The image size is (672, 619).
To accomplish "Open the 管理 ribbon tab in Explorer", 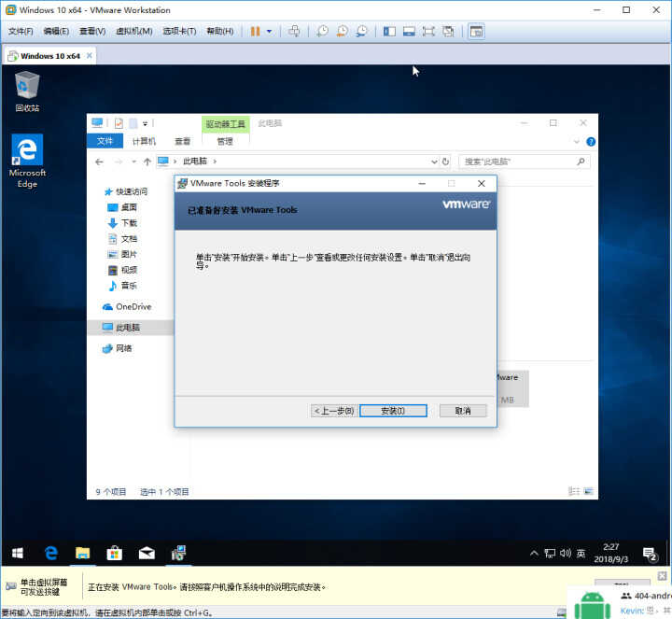I will pyautogui.click(x=225, y=141).
